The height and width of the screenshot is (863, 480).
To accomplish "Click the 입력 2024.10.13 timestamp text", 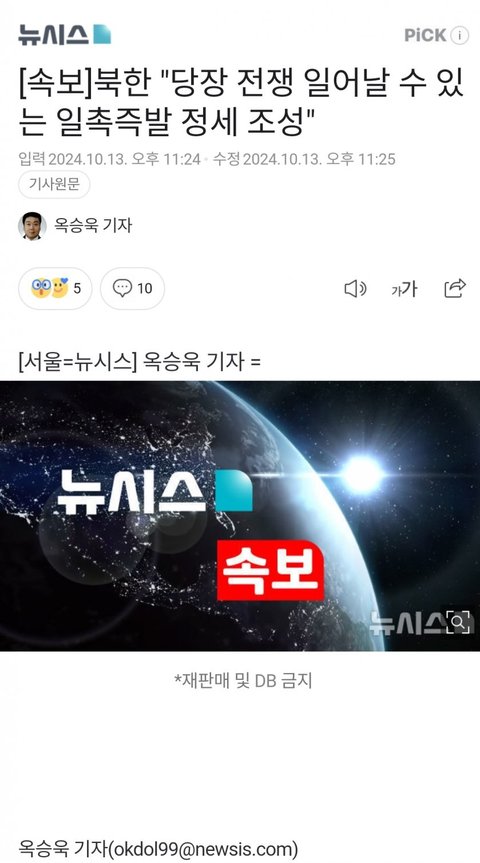I will (109, 159).
